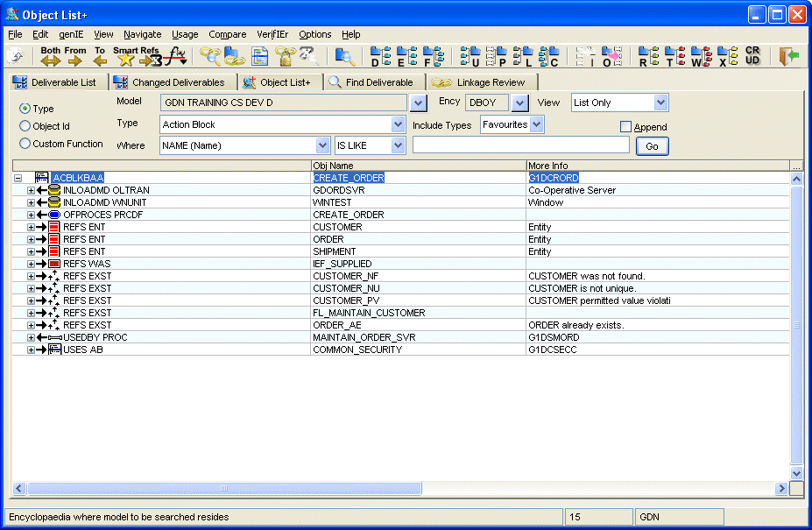Open the Navigate menu
The width and height of the screenshot is (812, 530).
tap(142, 34)
